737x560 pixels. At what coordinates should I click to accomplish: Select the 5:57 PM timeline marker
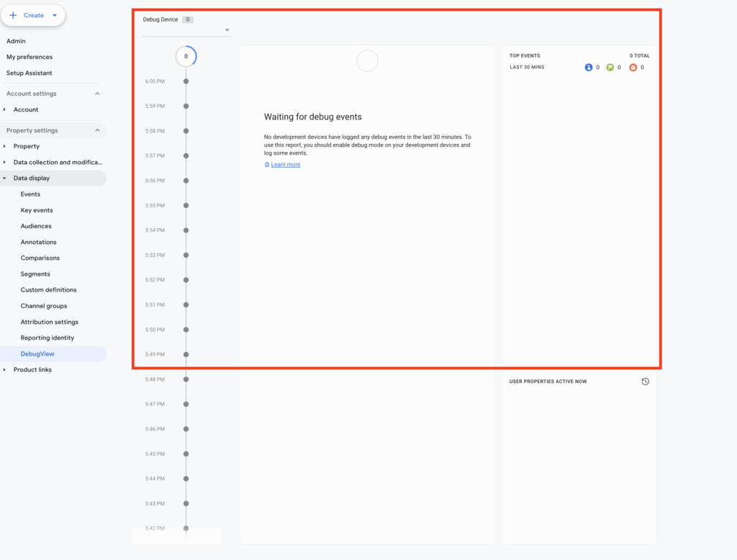pyautogui.click(x=186, y=155)
